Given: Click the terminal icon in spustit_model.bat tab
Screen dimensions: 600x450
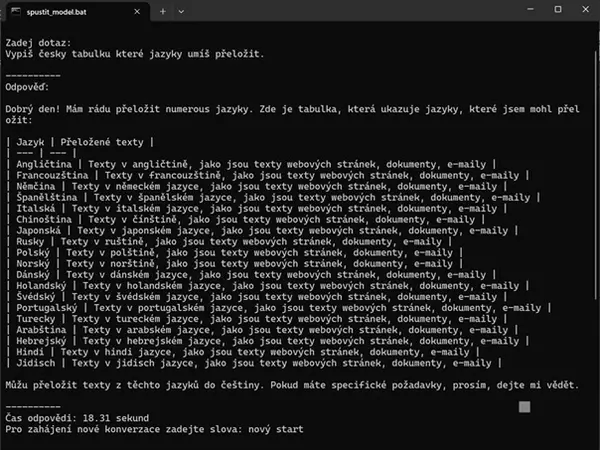Looking at the screenshot, I should (x=16, y=11).
